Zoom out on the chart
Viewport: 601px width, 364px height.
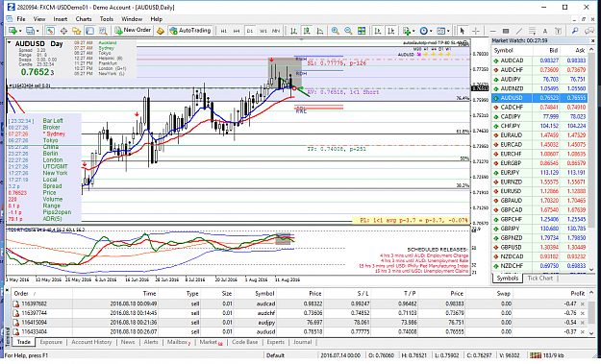pos(348,31)
